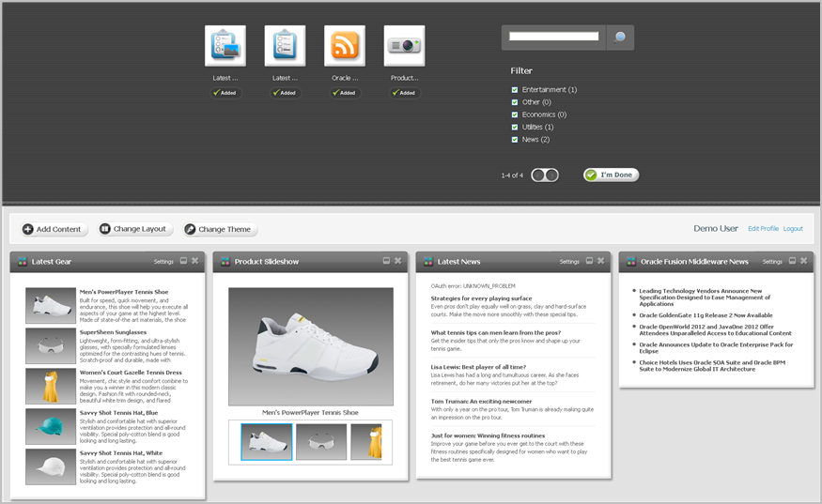Close the Latest News gadget
Screen dimensions: 822x504
point(601,261)
